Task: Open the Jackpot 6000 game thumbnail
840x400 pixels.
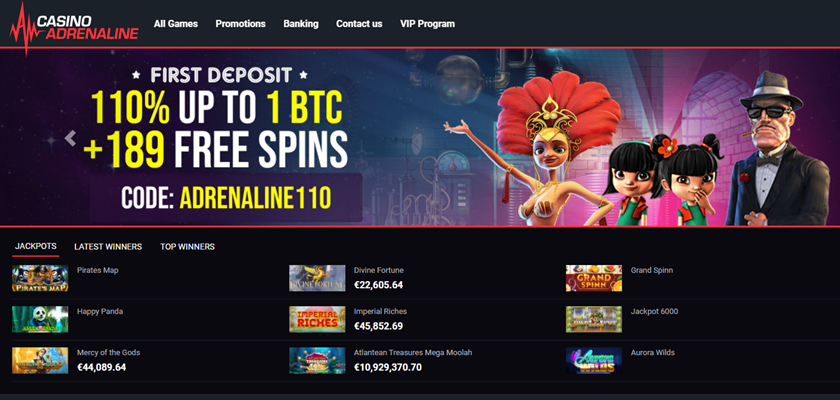Action: (x=594, y=319)
